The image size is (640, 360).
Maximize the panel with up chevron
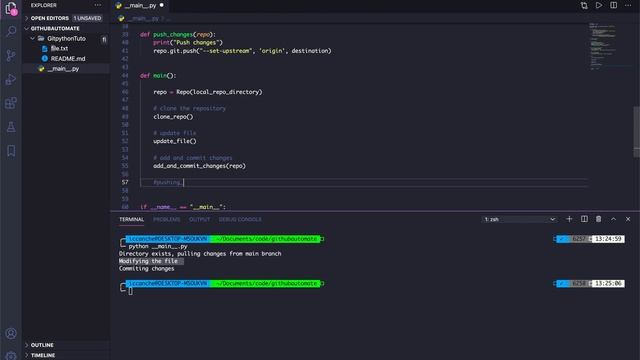613,219
